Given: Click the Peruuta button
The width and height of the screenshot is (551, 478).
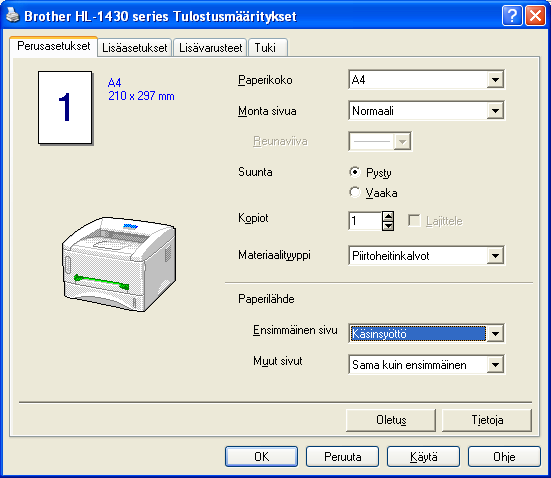Looking at the screenshot, I should point(343,457).
